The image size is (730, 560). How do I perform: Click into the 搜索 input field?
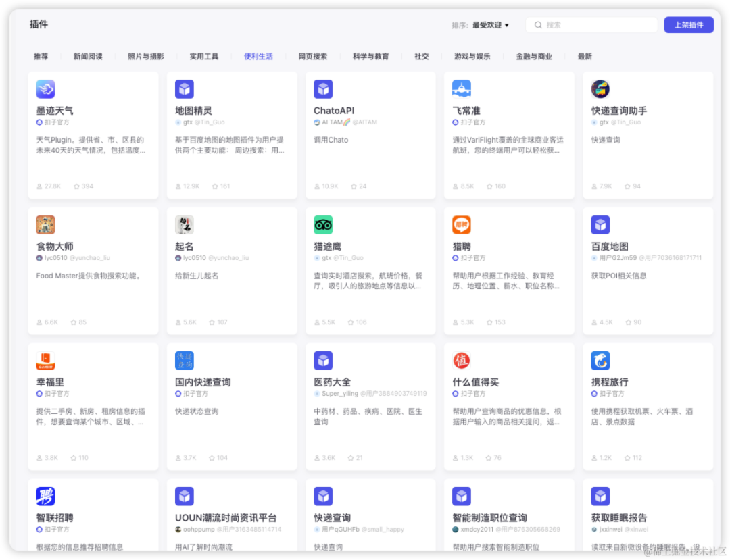591,25
